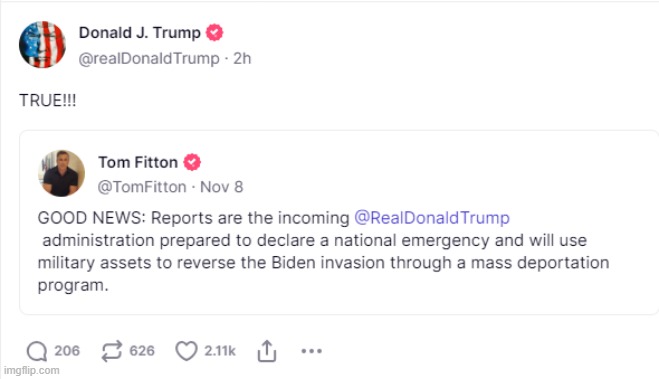Click the reply speech bubble icon
This screenshot has width=659, height=379.
click(x=37, y=351)
